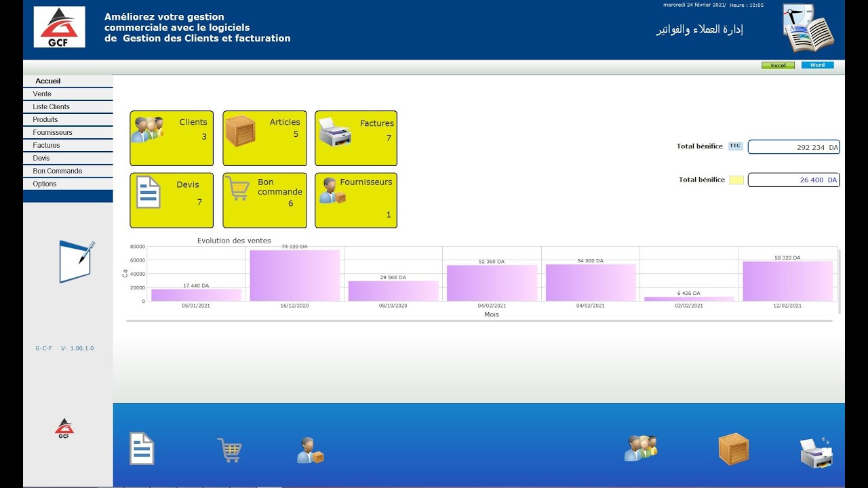The width and height of the screenshot is (868, 488).
Task: Open Options in the sidebar menu
Action: point(68,184)
